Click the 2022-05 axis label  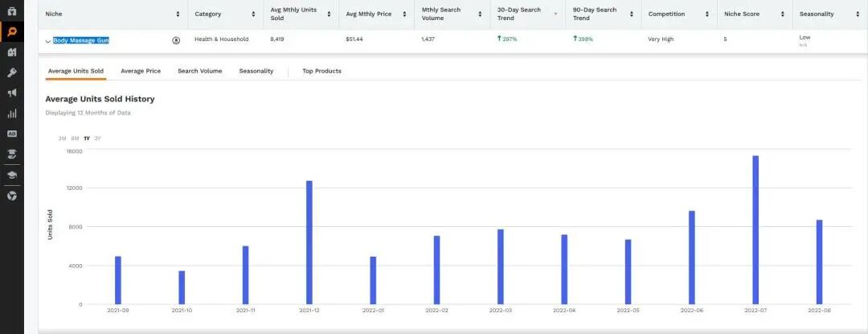pos(628,311)
